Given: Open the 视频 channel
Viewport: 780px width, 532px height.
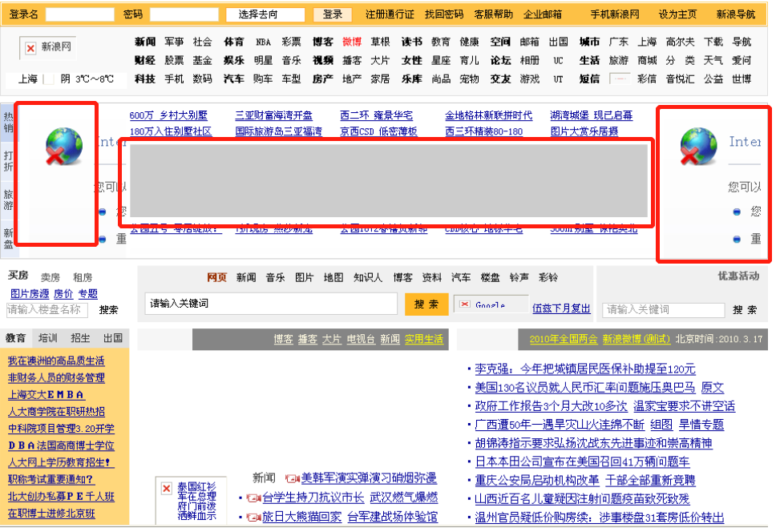Looking at the screenshot, I should 323,61.
